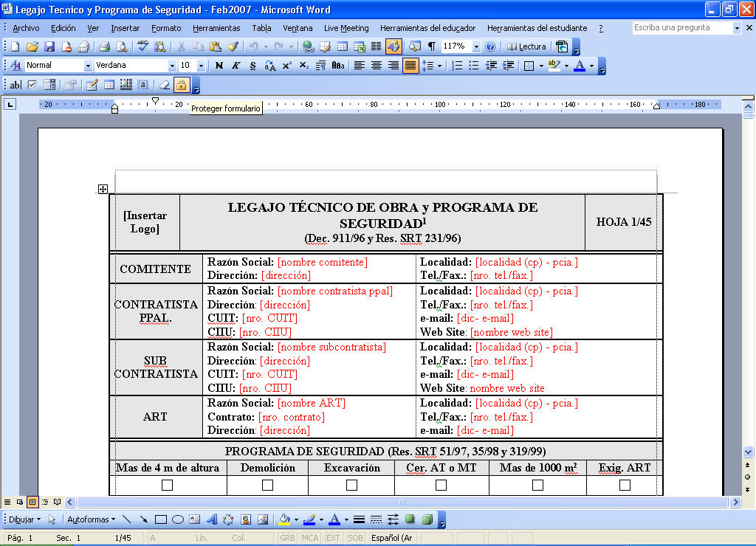Open the Tabla menu
Viewport: 756px width, 546px height.
pos(261,28)
